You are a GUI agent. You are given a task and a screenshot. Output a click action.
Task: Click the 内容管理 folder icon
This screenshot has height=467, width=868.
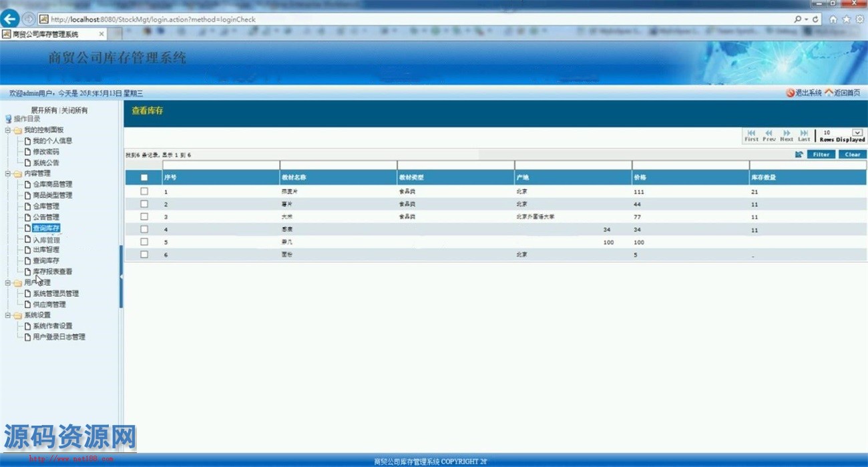(x=18, y=173)
